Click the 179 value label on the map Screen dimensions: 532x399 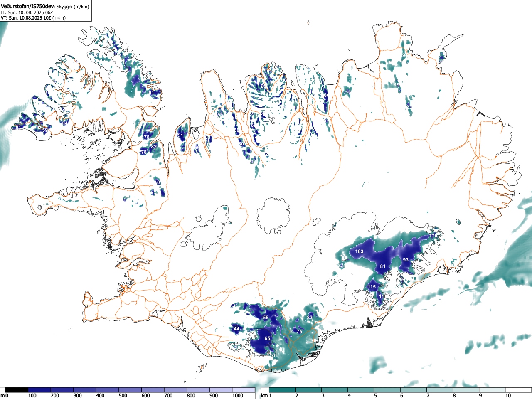(433, 236)
